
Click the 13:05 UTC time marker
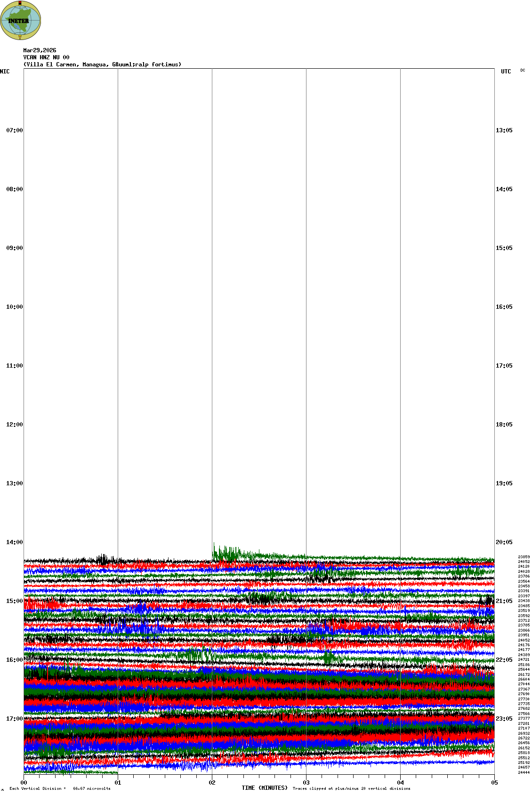[x=504, y=130]
